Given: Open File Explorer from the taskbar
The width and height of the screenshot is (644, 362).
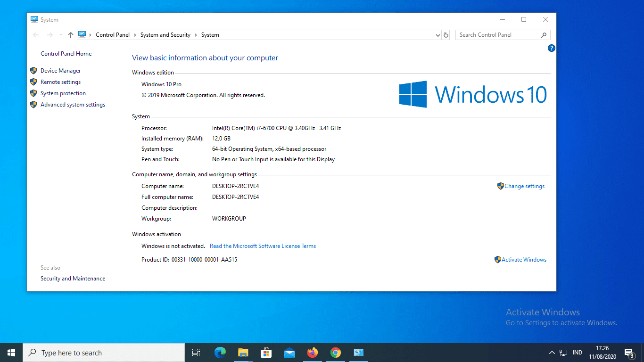Looking at the screenshot, I should [243, 353].
